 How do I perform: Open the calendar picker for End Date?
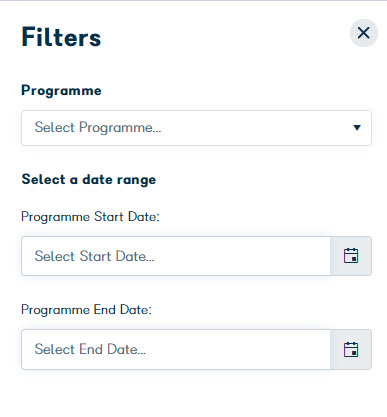click(351, 349)
